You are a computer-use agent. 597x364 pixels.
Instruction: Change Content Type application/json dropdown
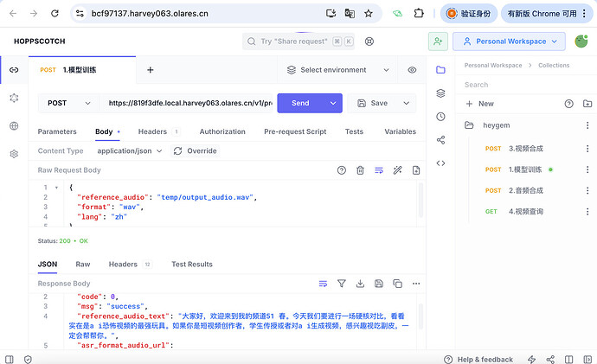coord(130,151)
